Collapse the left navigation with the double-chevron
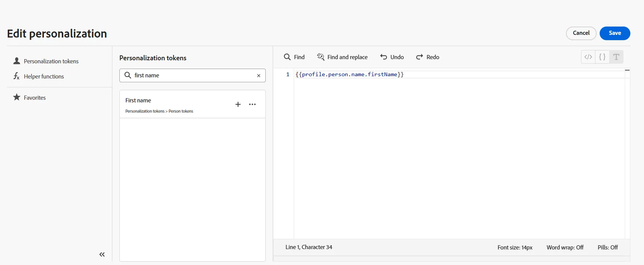Screen dimensions: 644x265 pos(102,254)
